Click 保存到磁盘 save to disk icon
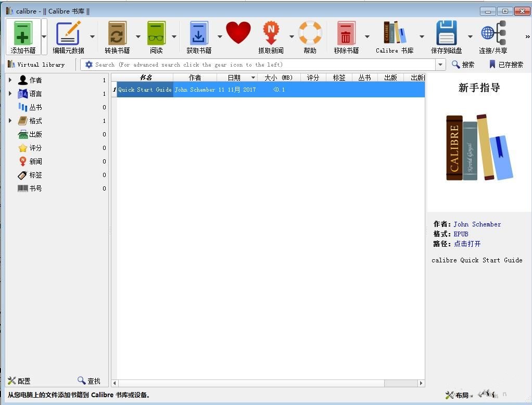 click(446, 33)
